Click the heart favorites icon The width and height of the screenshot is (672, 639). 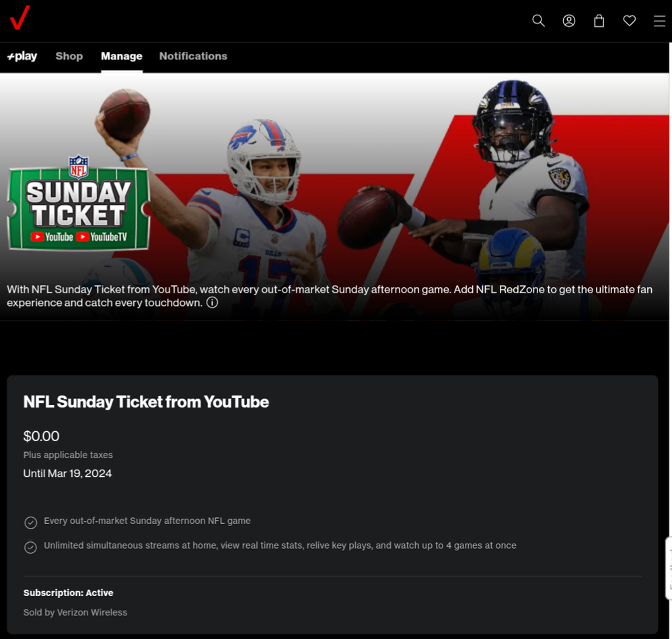[x=629, y=21]
